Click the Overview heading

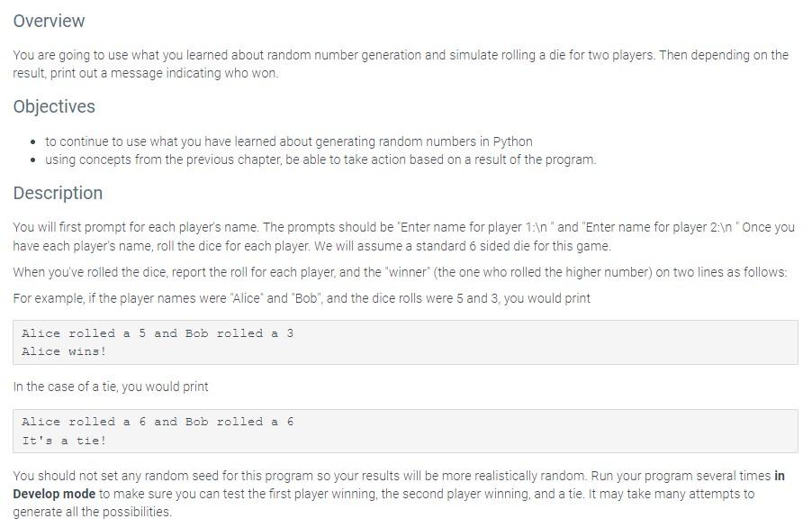click(49, 22)
